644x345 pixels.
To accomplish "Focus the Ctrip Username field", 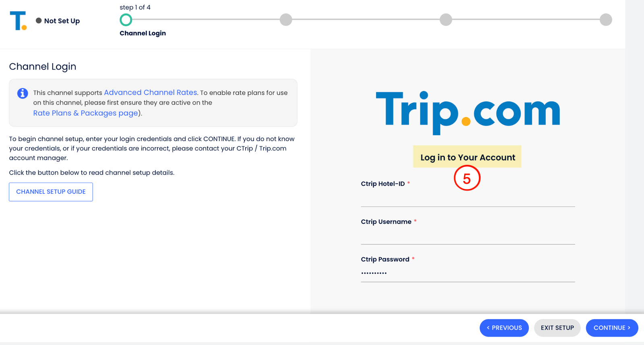I will 468,236.
